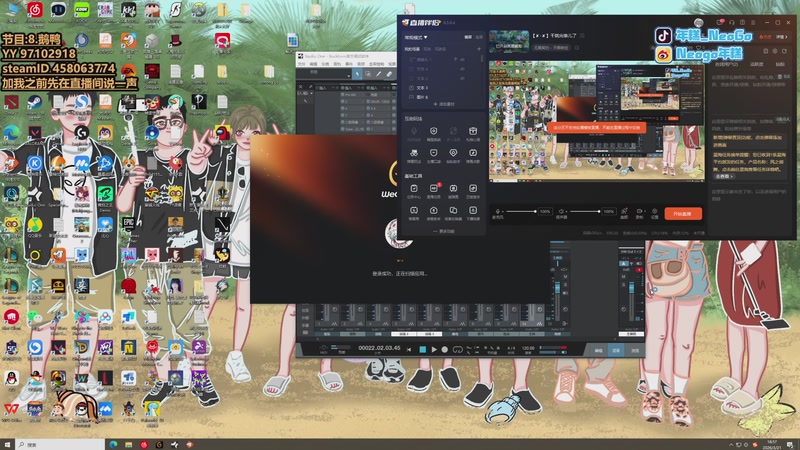The width and height of the screenshot is (800, 450).
Task: Open Studio One toolbar dropdown left of arrow tool
Action: coord(348,76)
